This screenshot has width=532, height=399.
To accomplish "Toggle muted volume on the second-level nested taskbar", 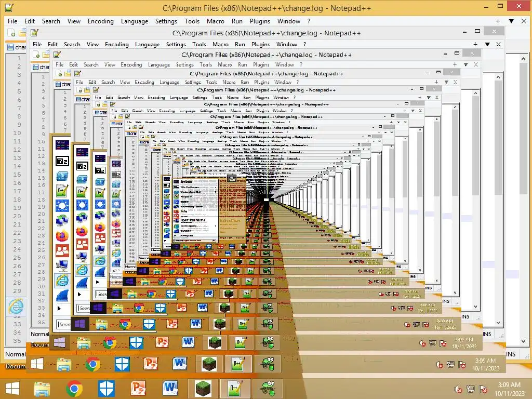I will point(440,365).
